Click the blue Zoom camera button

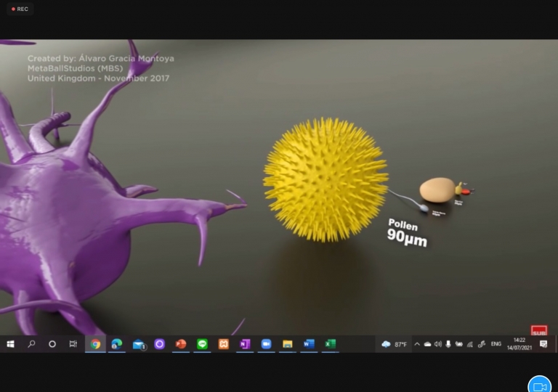point(540,385)
